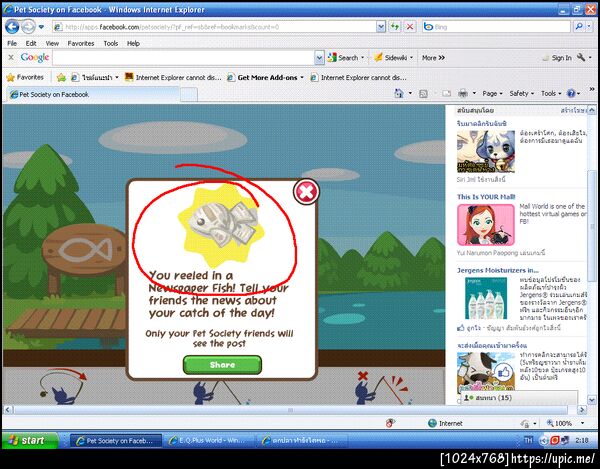Viewport: 600px width, 469px height.
Task: Click the red Stop loading icon
Action: coord(410,27)
